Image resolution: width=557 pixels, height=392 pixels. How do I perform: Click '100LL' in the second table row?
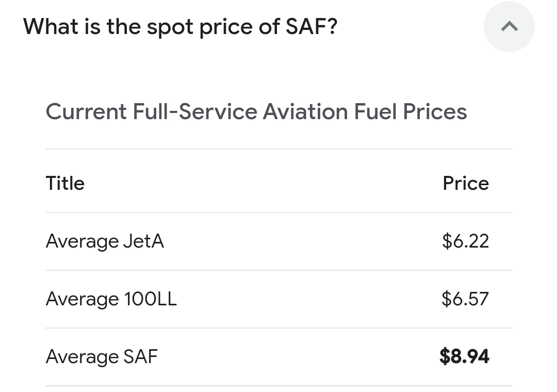(150, 299)
